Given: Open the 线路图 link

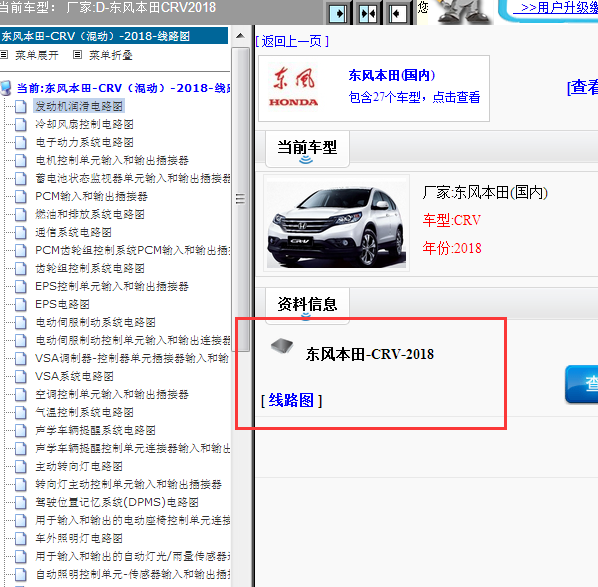Looking at the screenshot, I should (291, 400).
